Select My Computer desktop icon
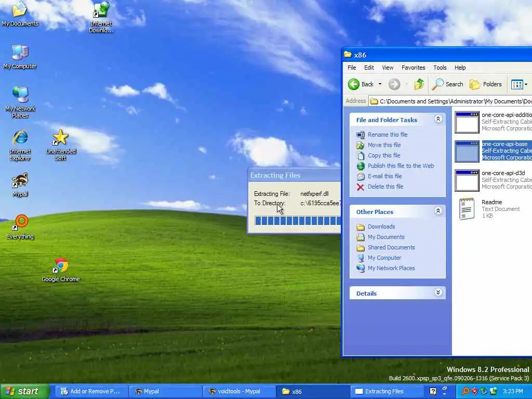This screenshot has height=399, width=532. pyautogui.click(x=20, y=57)
